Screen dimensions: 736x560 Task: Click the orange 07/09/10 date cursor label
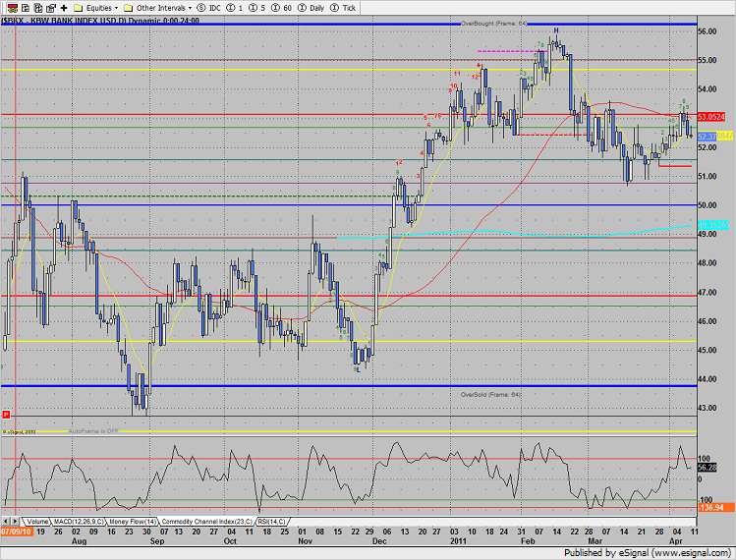(16, 532)
